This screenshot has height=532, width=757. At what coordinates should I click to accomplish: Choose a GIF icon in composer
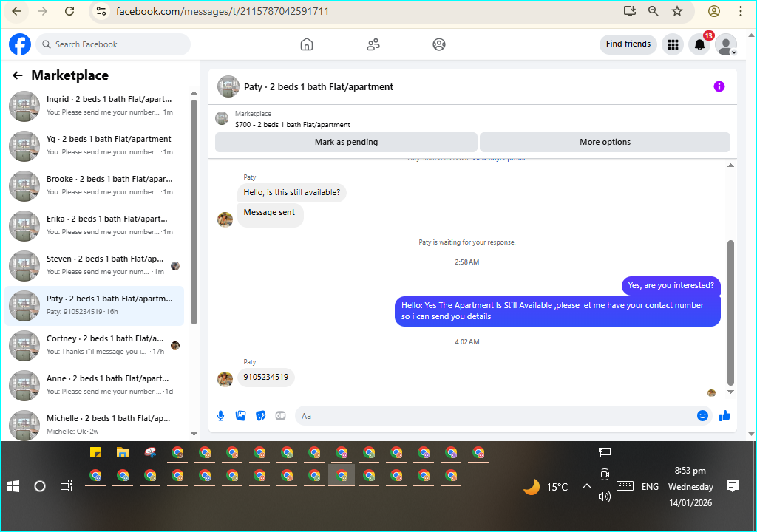point(280,416)
